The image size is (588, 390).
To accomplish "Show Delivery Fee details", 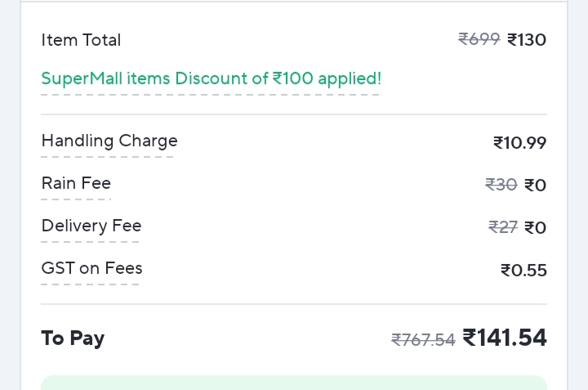I will [91, 226].
